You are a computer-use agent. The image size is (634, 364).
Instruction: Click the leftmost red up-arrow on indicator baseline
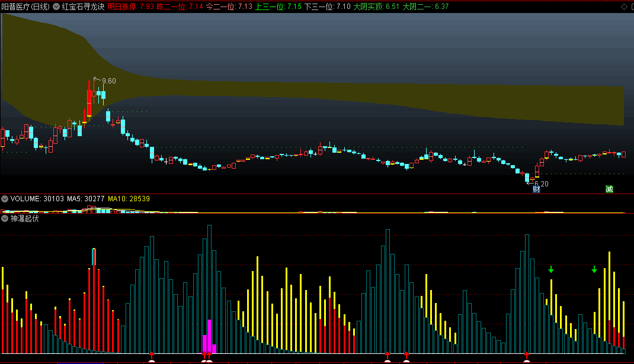(152, 355)
